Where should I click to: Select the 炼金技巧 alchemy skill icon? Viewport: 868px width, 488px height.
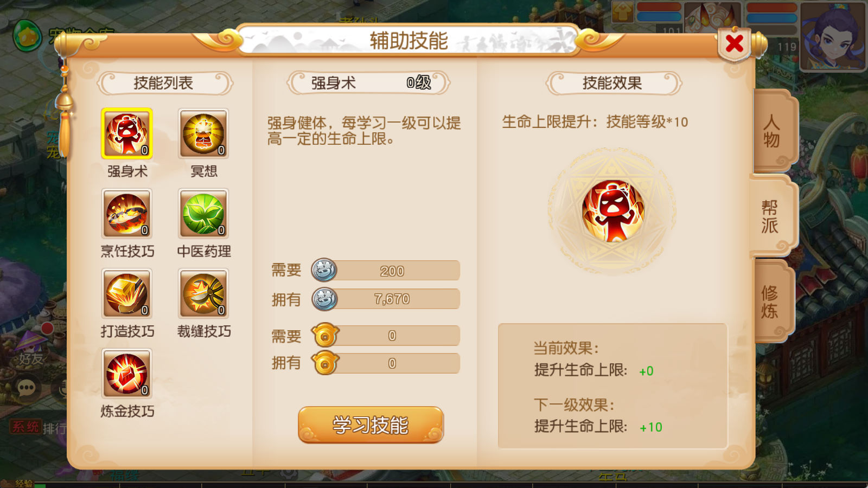pyautogui.click(x=127, y=374)
